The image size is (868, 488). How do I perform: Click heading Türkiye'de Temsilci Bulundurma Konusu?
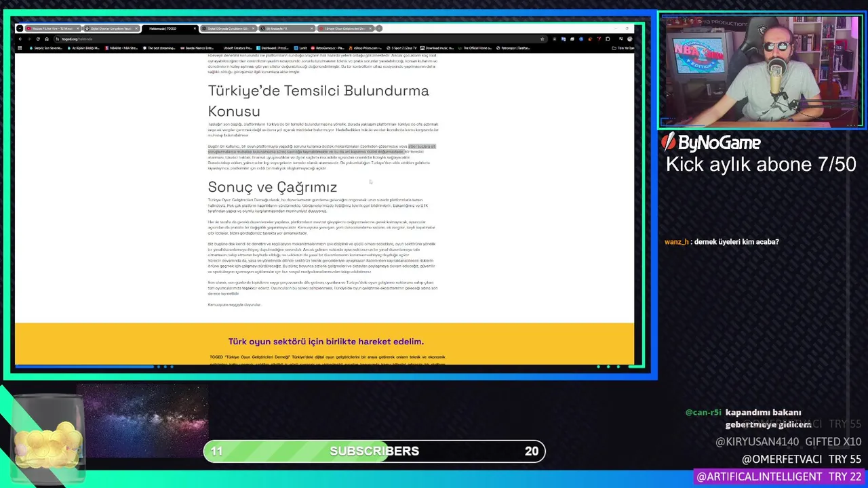pyautogui.click(x=318, y=101)
